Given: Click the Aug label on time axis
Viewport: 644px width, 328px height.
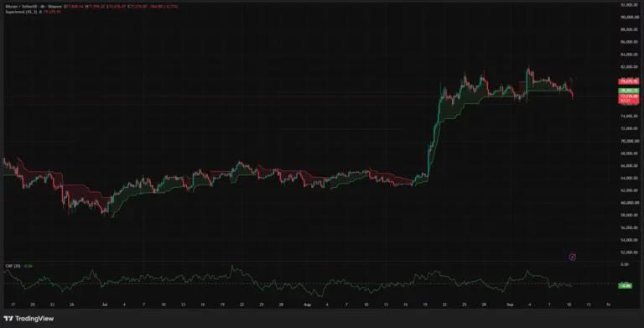Looking at the screenshot, I should point(307,305).
